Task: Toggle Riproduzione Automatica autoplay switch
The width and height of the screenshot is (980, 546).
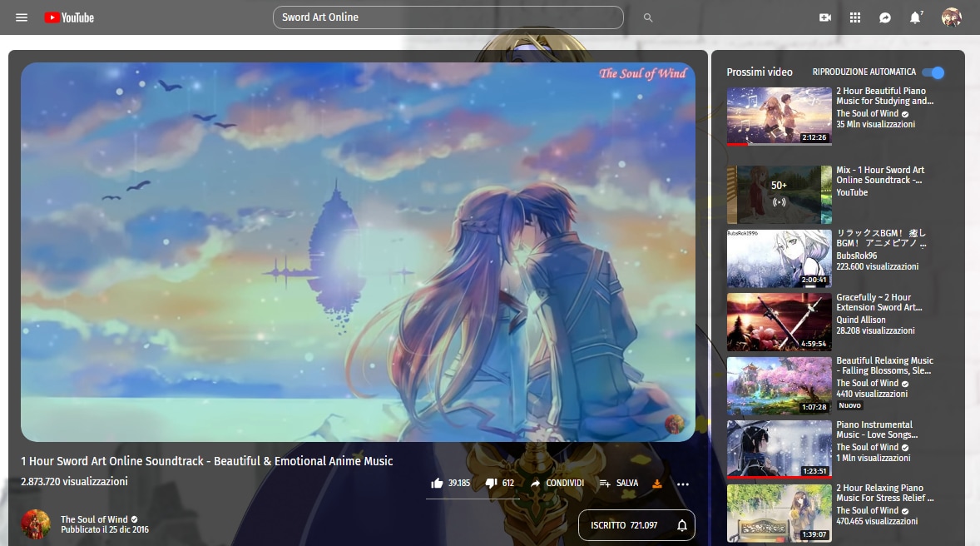Action: (x=933, y=72)
